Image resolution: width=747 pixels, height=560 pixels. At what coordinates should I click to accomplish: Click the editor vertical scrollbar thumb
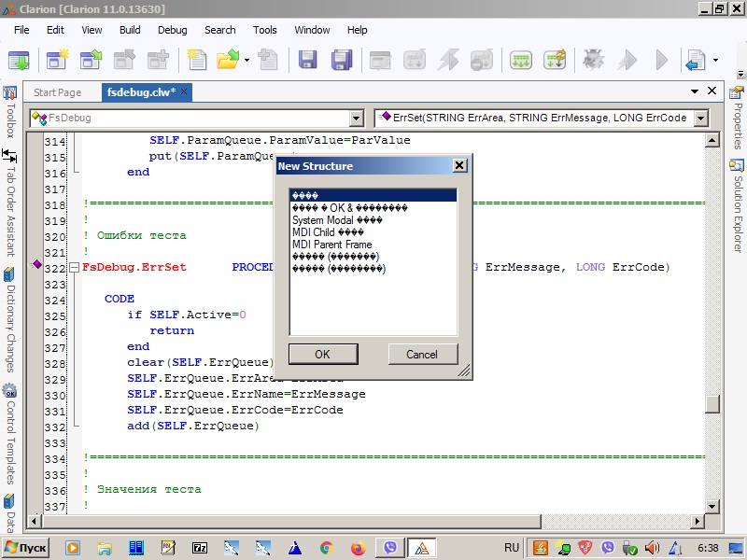(712, 403)
